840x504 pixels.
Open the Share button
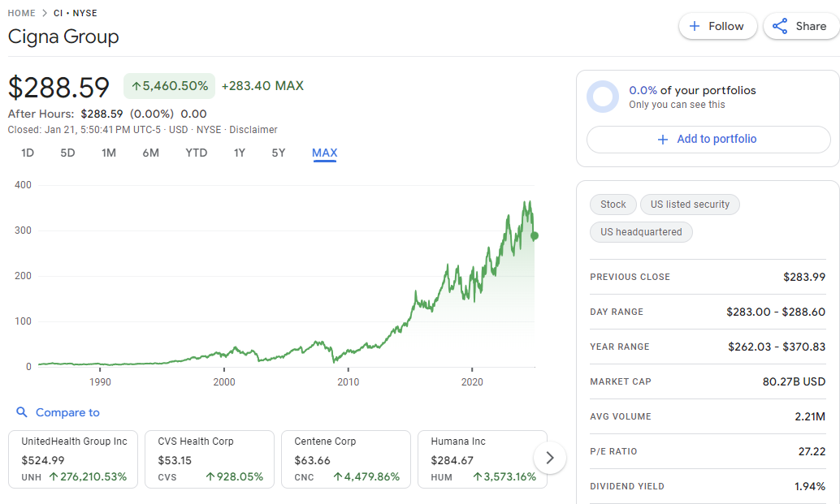click(802, 26)
